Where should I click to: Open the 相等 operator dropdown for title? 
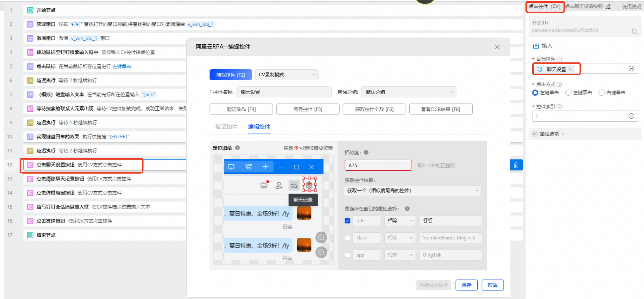point(400,221)
